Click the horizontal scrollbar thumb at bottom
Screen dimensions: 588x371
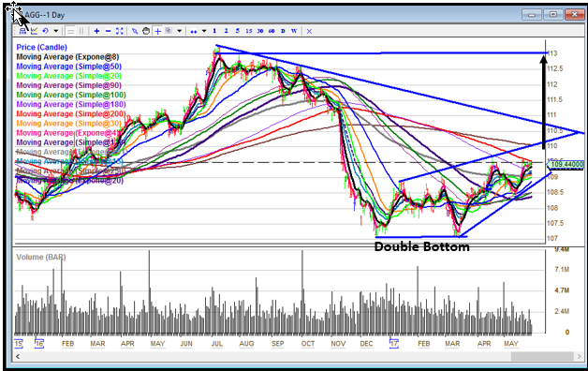point(542,356)
